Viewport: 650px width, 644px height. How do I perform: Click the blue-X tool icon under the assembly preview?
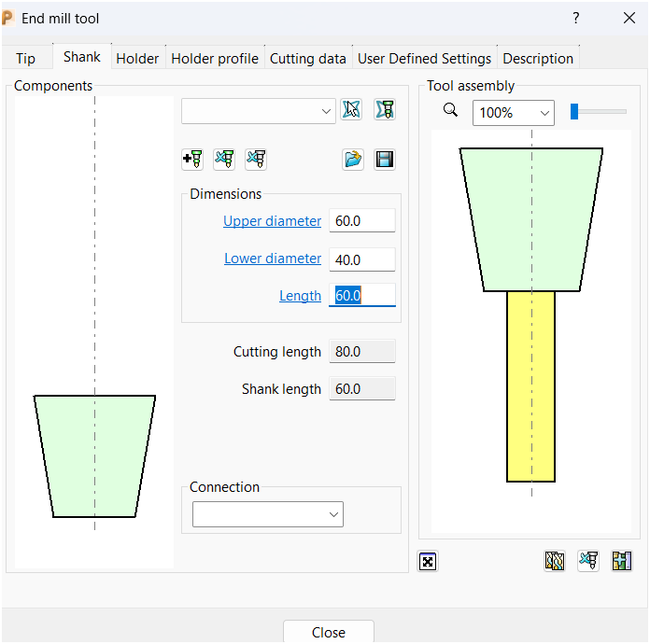[x=588, y=561]
